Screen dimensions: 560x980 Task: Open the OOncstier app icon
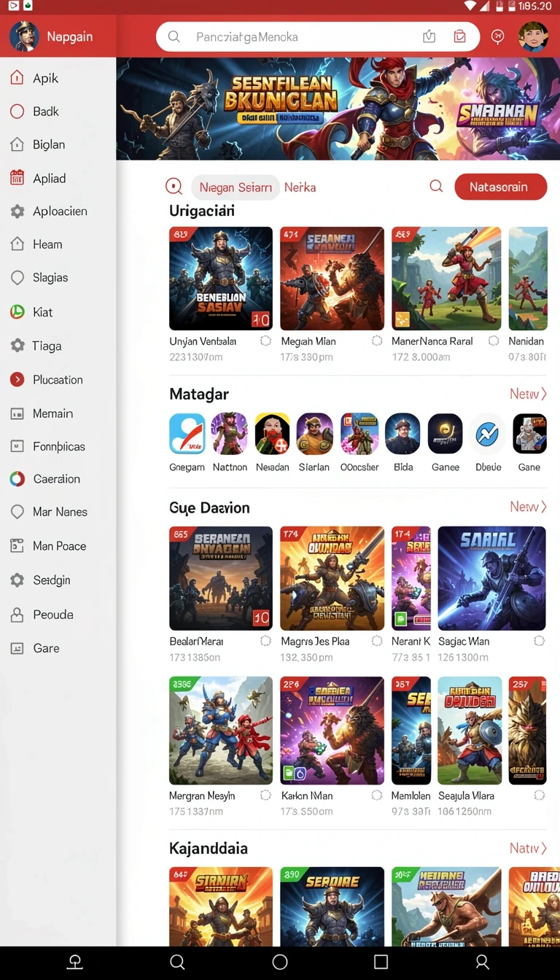tap(359, 434)
